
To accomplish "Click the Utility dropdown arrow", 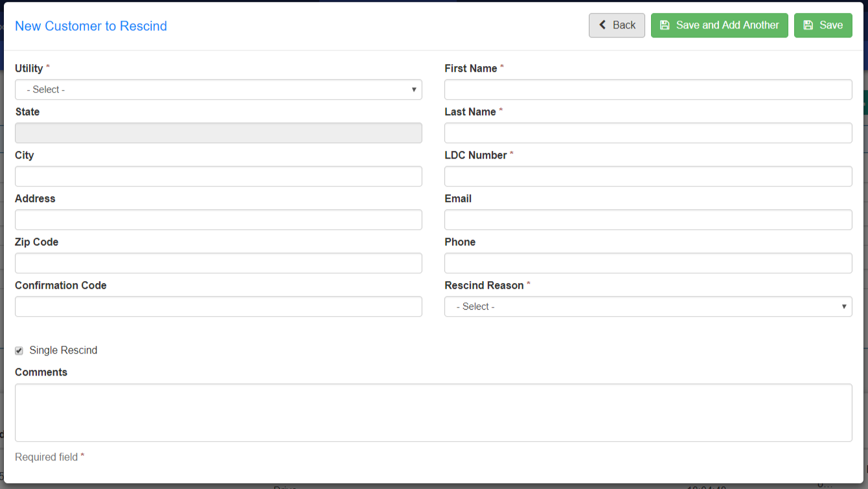I will pos(414,89).
